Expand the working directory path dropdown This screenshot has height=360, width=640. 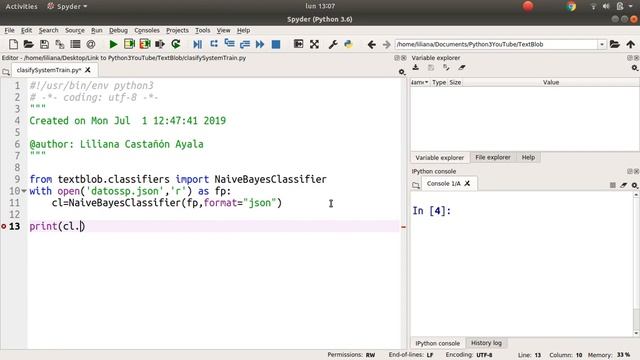point(602,44)
